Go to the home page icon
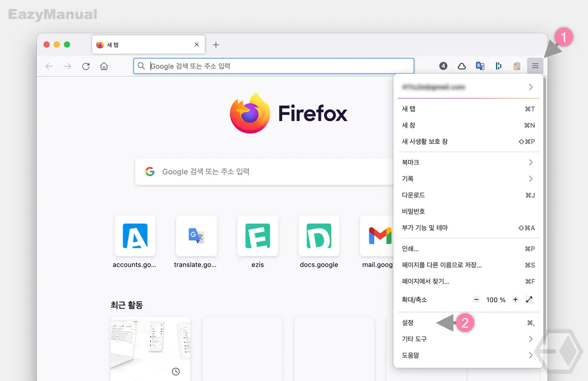The height and width of the screenshot is (381, 588). pyautogui.click(x=104, y=66)
